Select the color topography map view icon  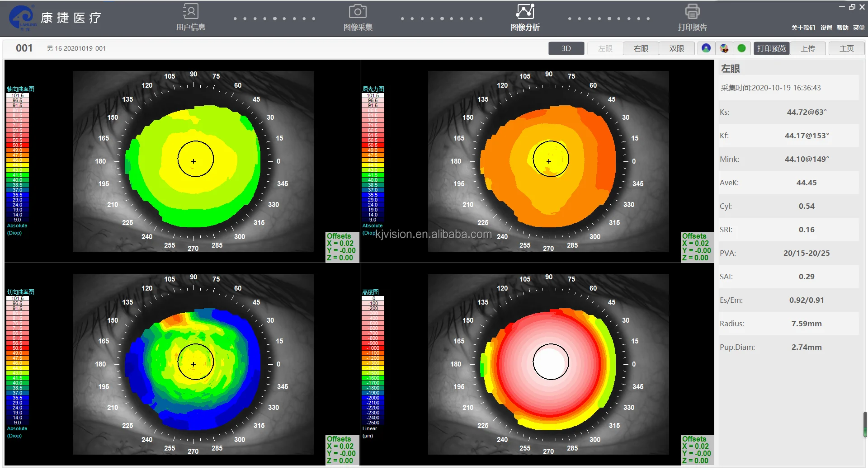point(724,48)
